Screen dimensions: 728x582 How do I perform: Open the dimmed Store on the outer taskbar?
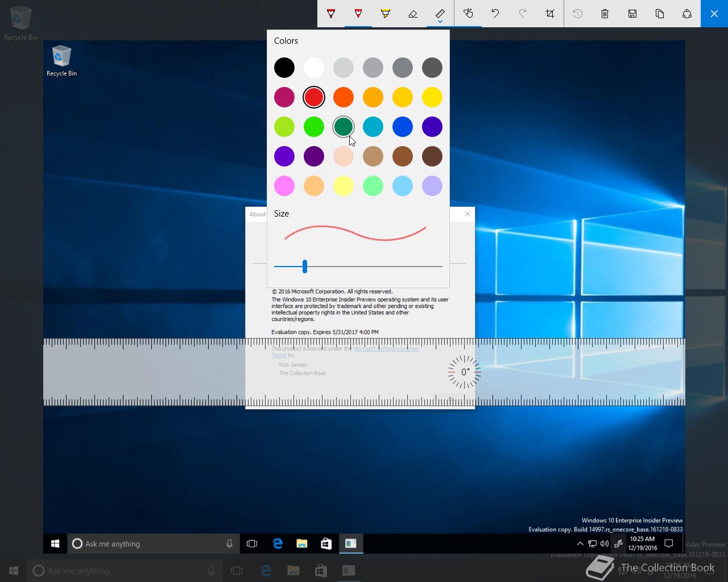pyautogui.click(x=321, y=571)
